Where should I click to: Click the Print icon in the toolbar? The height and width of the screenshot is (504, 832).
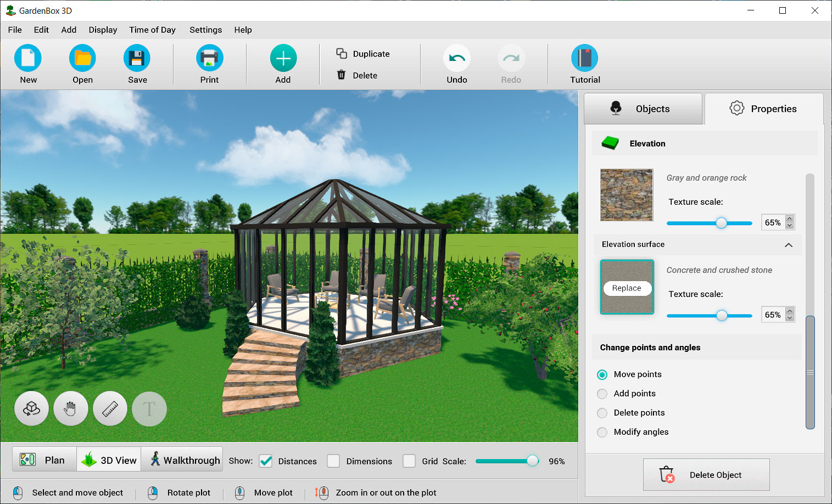click(x=209, y=58)
